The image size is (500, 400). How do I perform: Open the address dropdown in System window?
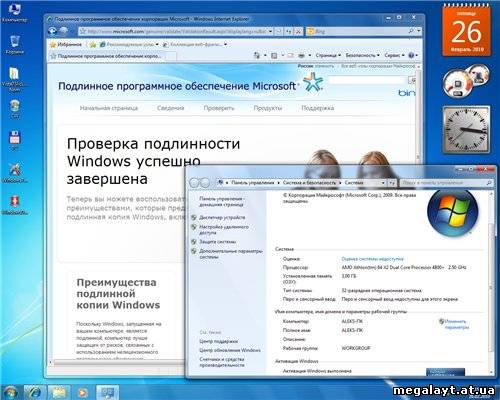[383, 183]
